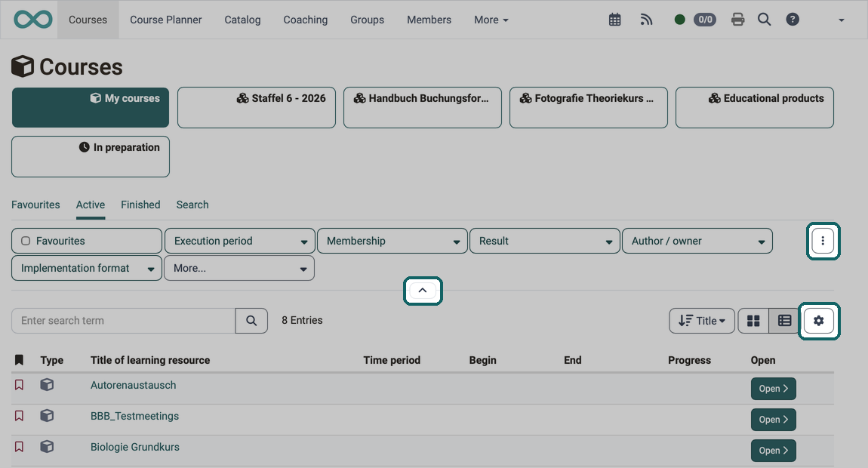Bookmark the Biologie Grundkurs course
This screenshot has width=868, height=468.
[x=19, y=447]
